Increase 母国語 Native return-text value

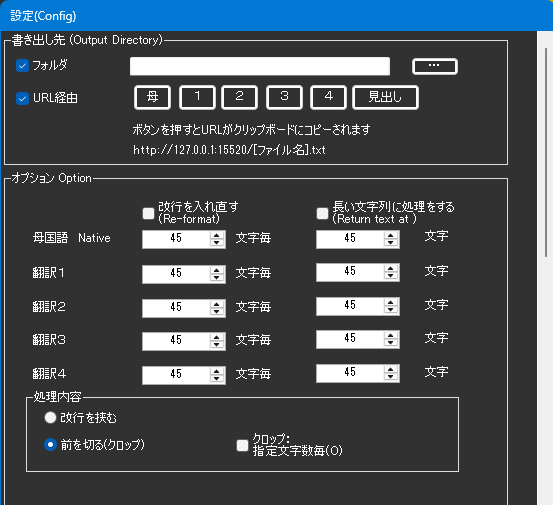tap(391, 235)
